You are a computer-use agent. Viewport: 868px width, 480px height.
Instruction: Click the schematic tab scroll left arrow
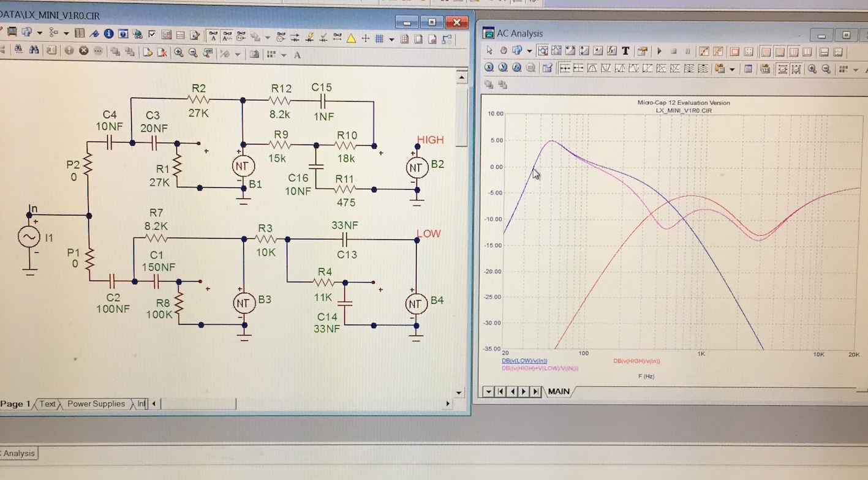(x=154, y=403)
